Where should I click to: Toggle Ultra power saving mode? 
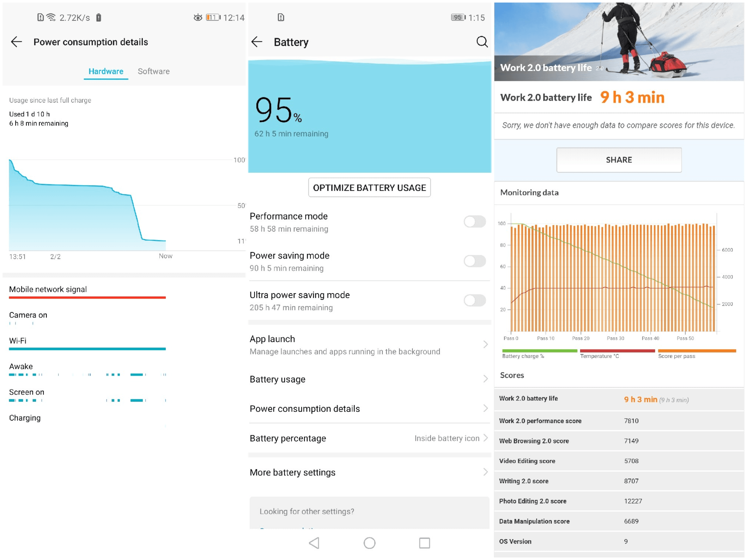[475, 300]
